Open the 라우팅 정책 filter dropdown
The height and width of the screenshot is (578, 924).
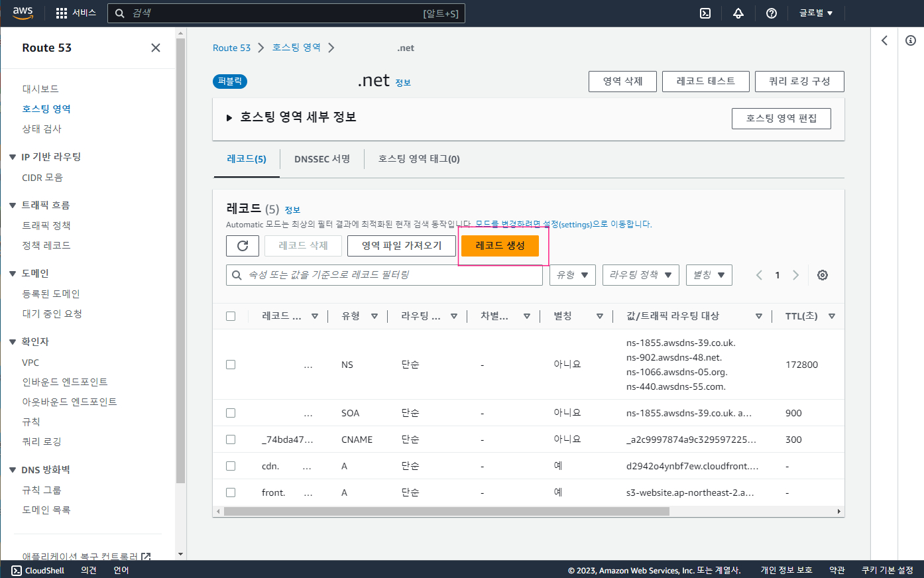pos(641,275)
